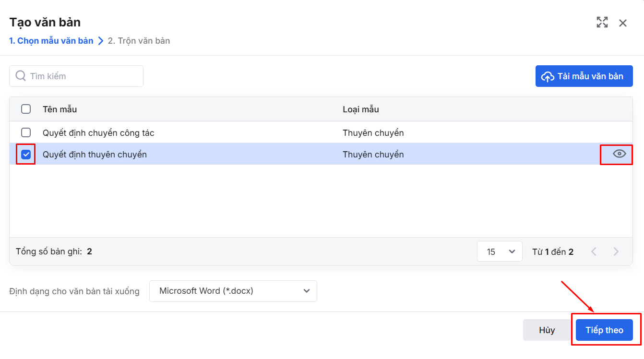644x359 pixels.
Task: Check the Quyết định chuyển công tác checkbox
Action: pyautogui.click(x=26, y=132)
